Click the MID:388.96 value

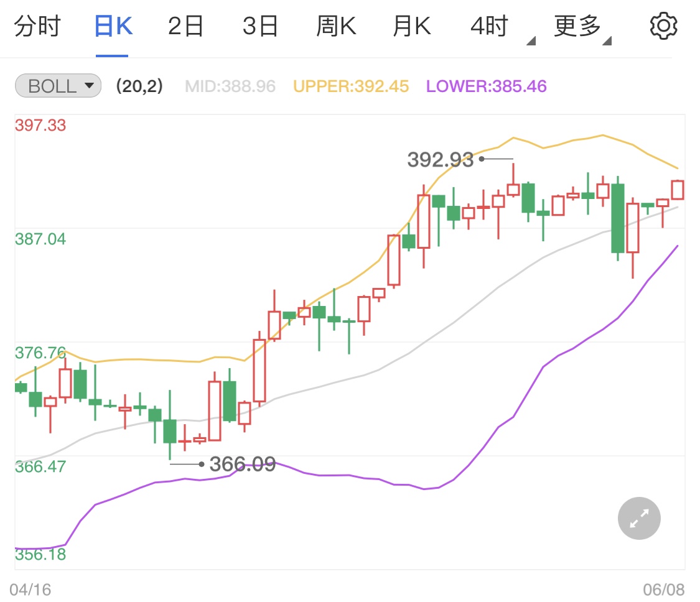pyautogui.click(x=230, y=86)
